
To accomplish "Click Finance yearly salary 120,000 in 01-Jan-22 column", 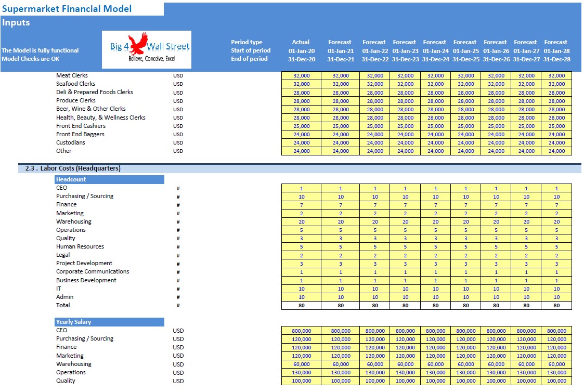I will point(374,348).
